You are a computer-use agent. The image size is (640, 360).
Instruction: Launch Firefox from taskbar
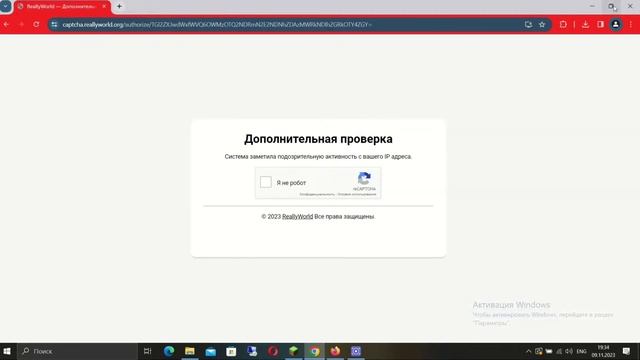point(335,351)
